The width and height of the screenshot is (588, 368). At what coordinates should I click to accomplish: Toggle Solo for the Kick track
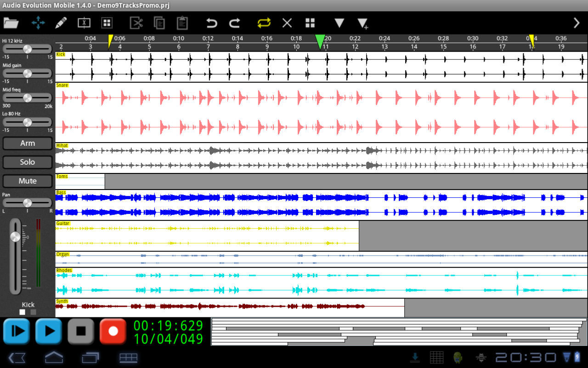[28, 162]
